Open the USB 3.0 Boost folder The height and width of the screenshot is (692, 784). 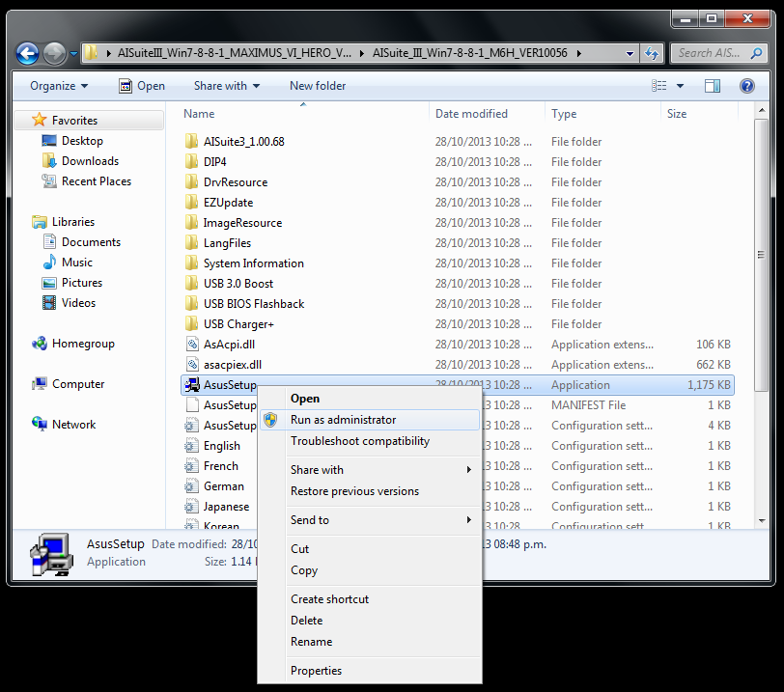click(238, 284)
